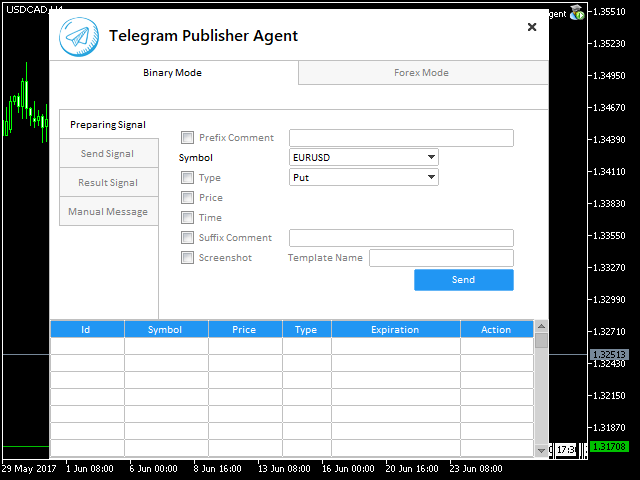Tick the Price checkbox
The width and height of the screenshot is (640, 480).
coord(187,198)
